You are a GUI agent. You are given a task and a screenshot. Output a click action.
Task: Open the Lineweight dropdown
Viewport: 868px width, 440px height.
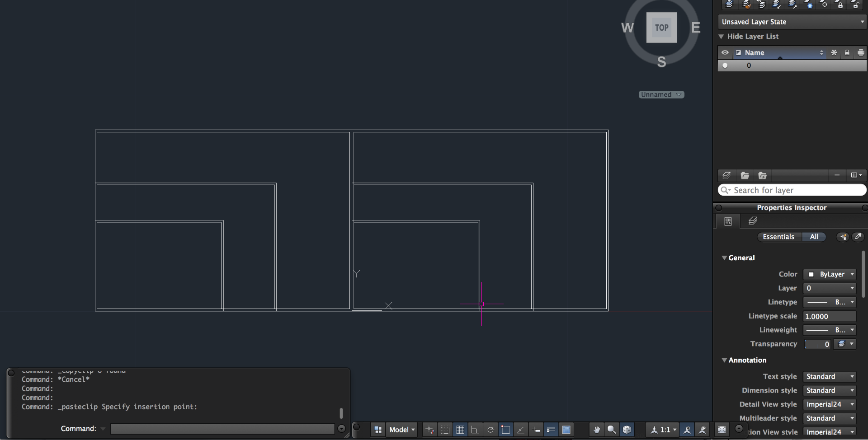[830, 330]
